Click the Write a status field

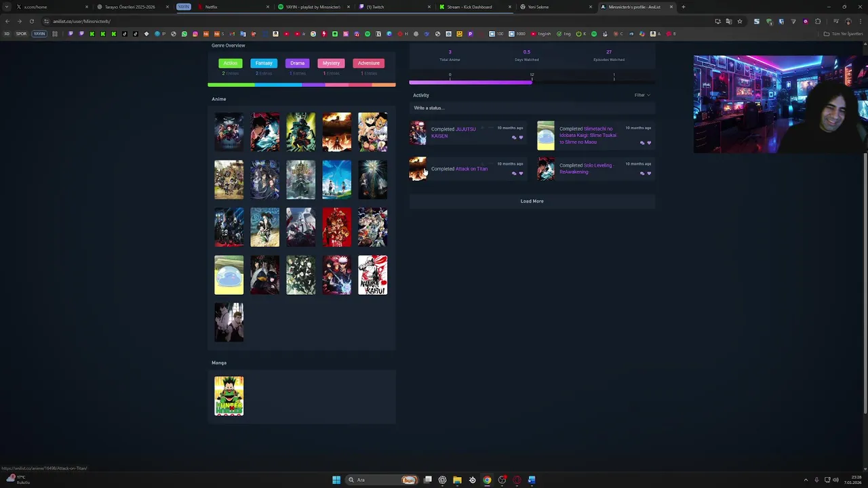tap(532, 108)
